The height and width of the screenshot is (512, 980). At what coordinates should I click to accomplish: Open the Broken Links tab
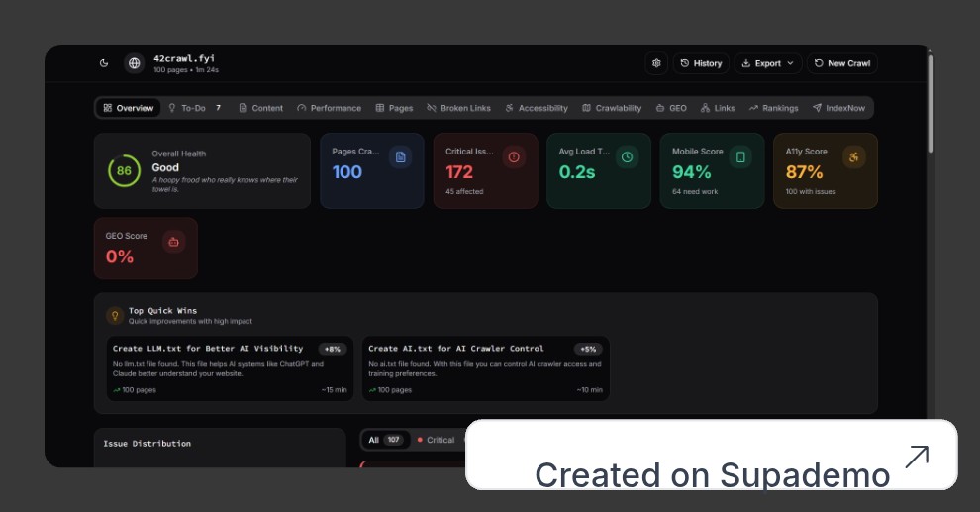coord(458,108)
